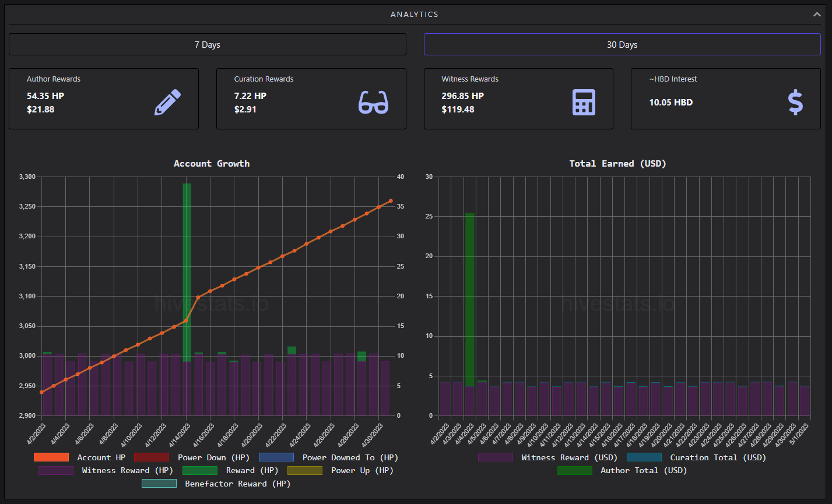Click the 3,300 label on the HP axis

[x=27, y=177]
